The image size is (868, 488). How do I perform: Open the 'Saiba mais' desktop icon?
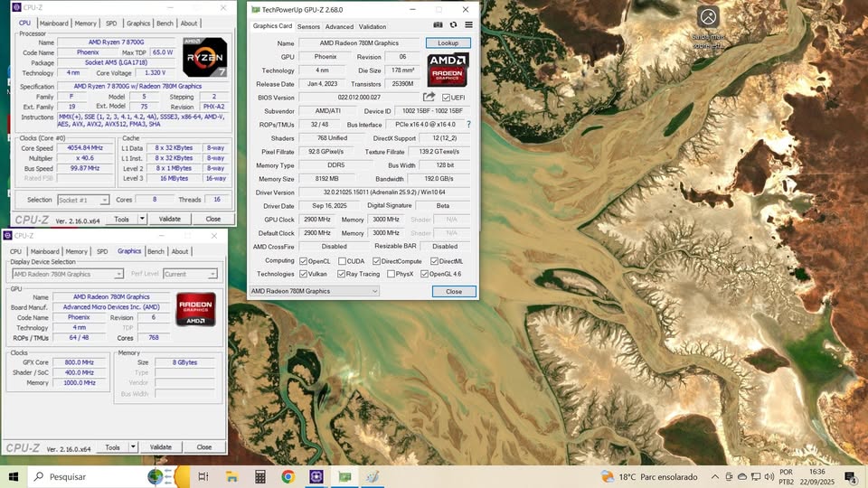(708, 26)
